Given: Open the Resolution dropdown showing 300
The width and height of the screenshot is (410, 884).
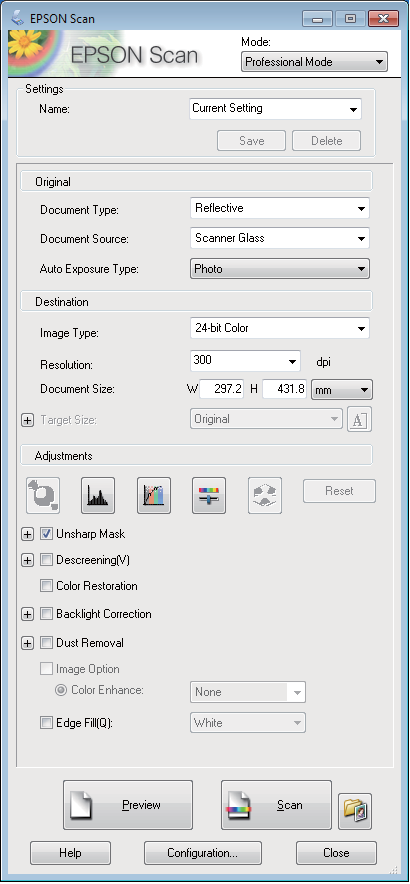Looking at the screenshot, I should 245,361.
